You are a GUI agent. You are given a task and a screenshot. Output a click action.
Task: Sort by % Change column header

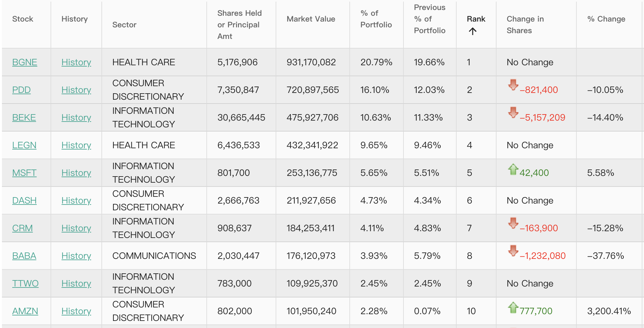click(606, 19)
